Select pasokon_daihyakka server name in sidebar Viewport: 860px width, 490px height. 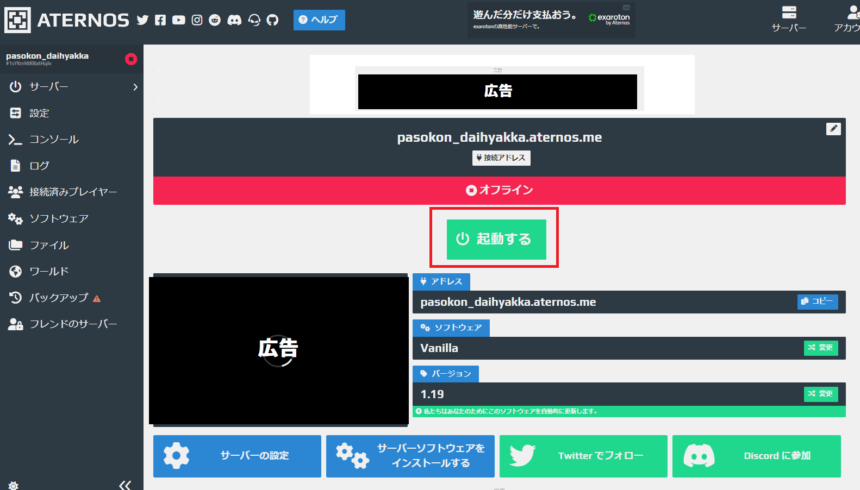tap(47, 56)
